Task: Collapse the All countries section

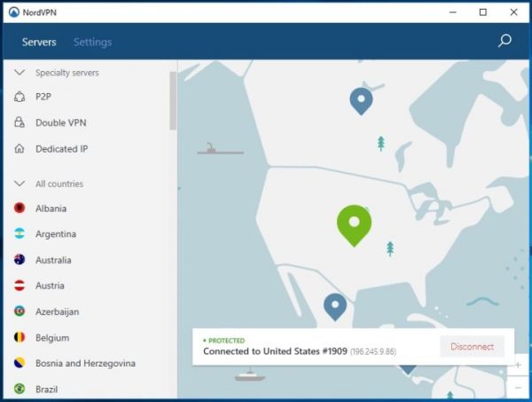Action: [x=20, y=184]
